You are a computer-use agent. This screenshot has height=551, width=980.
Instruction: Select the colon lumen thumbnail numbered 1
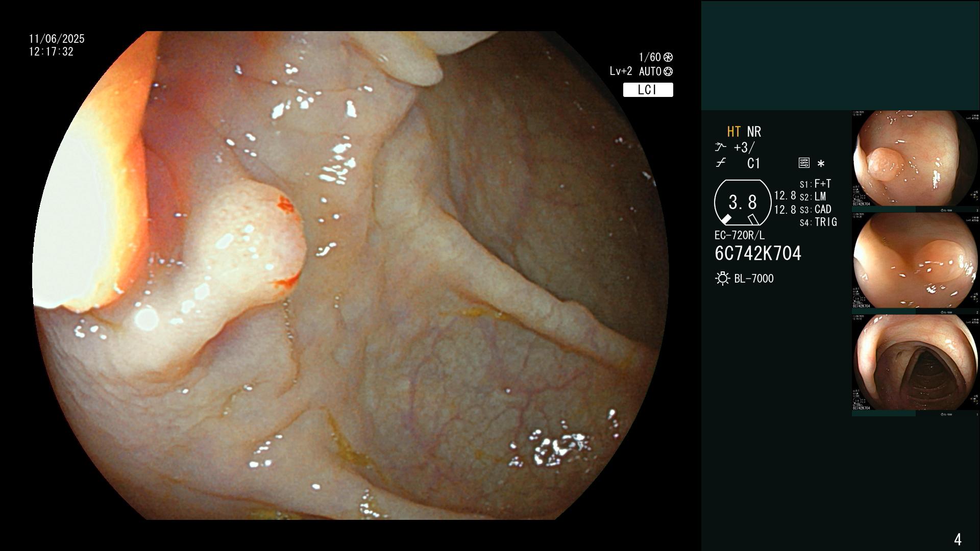916,365
